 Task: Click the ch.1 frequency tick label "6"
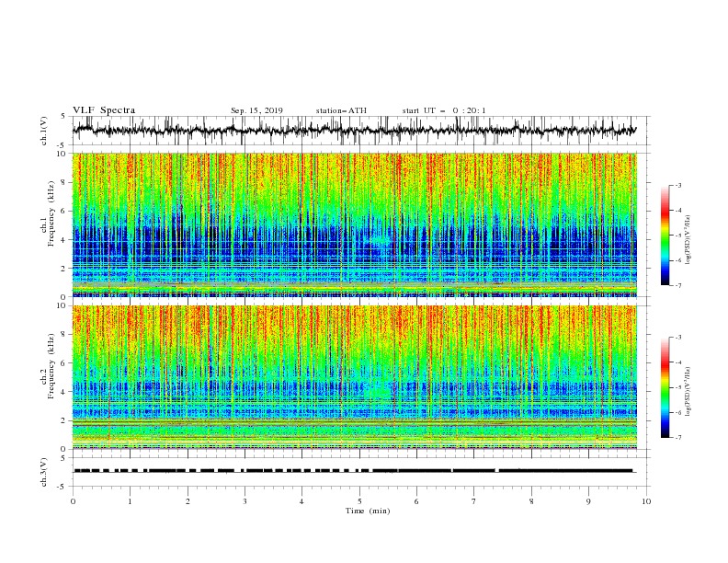coord(65,211)
